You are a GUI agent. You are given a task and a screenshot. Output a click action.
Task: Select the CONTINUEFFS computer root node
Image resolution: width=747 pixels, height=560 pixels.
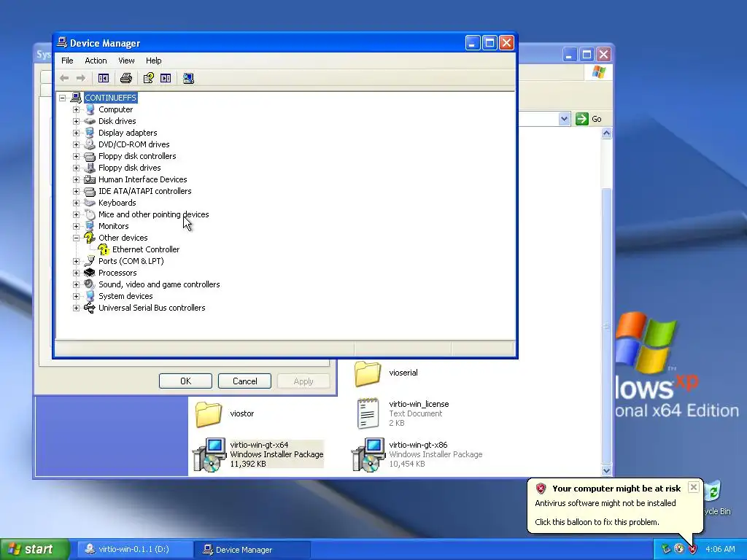pos(111,98)
